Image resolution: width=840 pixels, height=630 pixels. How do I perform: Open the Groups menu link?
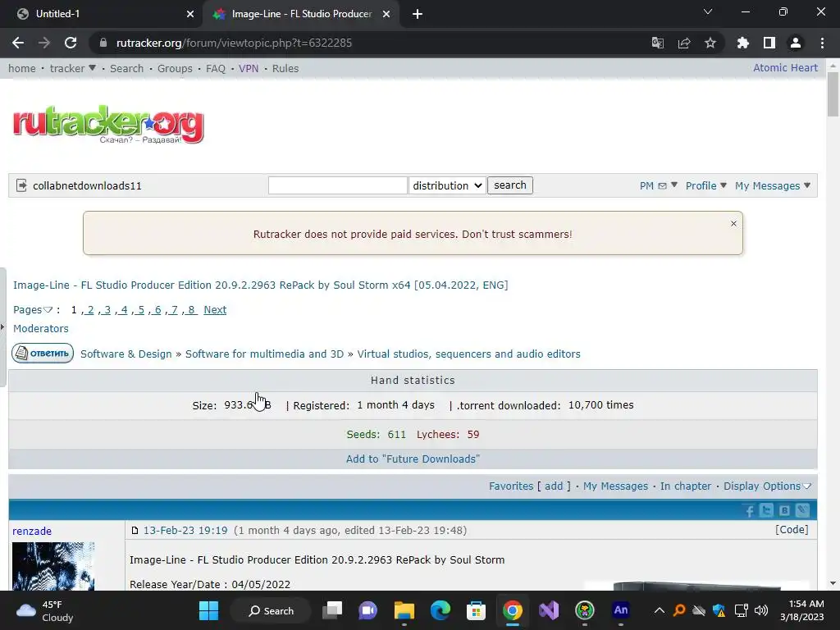click(x=175, y=69)
